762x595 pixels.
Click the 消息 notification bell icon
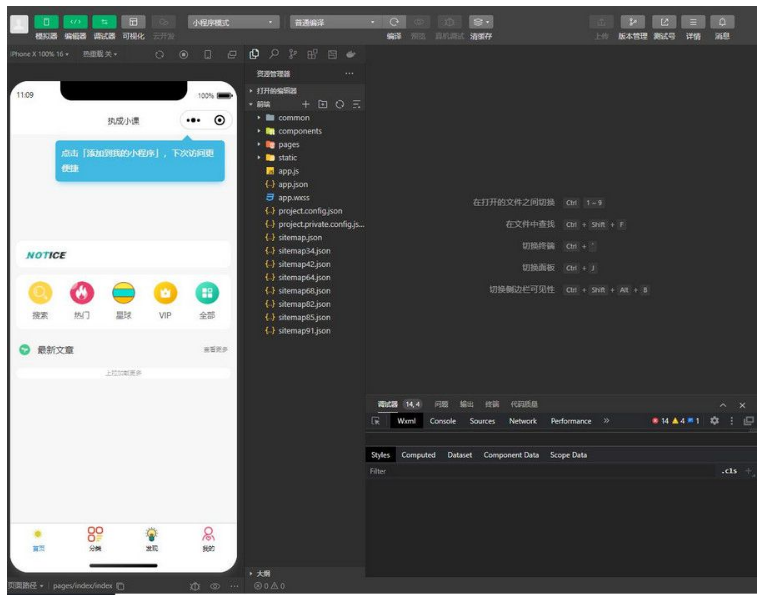pos(722,22)
